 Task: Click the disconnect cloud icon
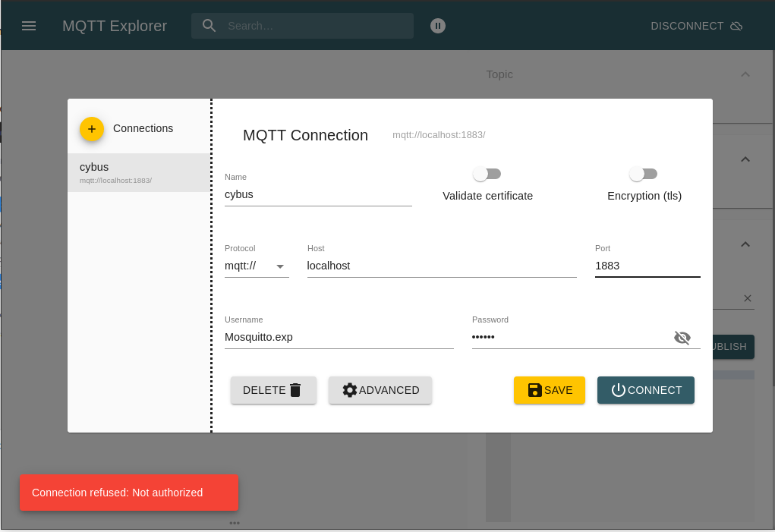pos(736,26)
